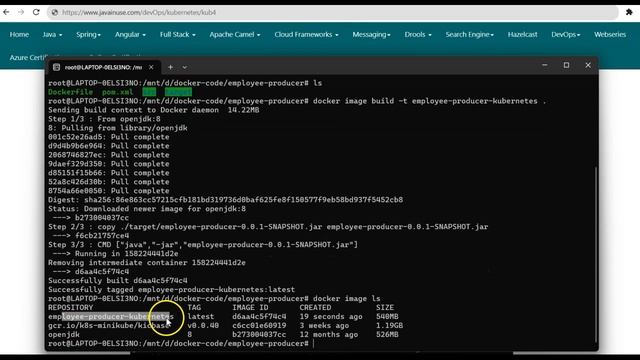Viewport: 640px width, 360px height.
Task: Open the browser extensions puzzle icon
Action: point(629,12)
